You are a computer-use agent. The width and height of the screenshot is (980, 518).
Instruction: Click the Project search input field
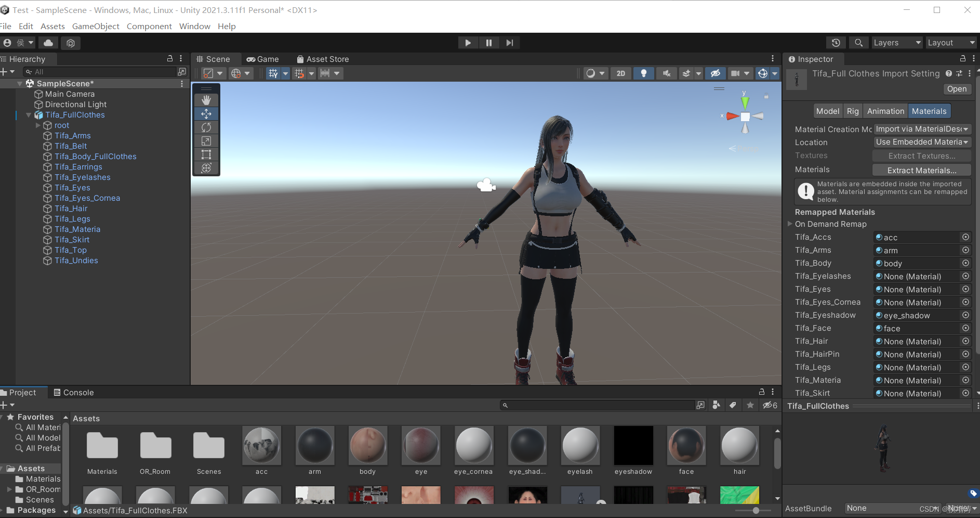pyautogui.click(x=598, y=405)
